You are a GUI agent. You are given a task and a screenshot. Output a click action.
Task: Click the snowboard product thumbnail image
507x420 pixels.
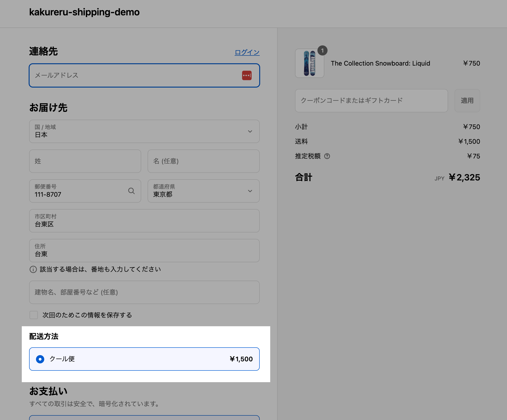(x=309, y=64)
